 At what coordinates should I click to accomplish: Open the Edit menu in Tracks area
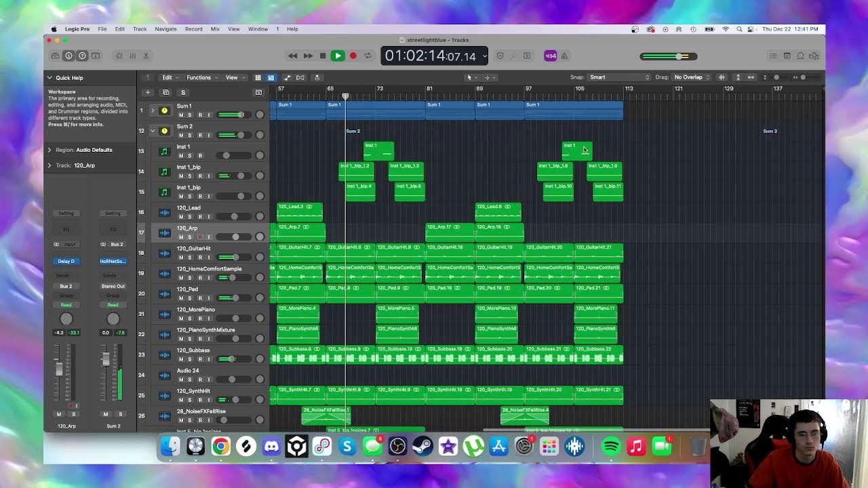[170, 77]
